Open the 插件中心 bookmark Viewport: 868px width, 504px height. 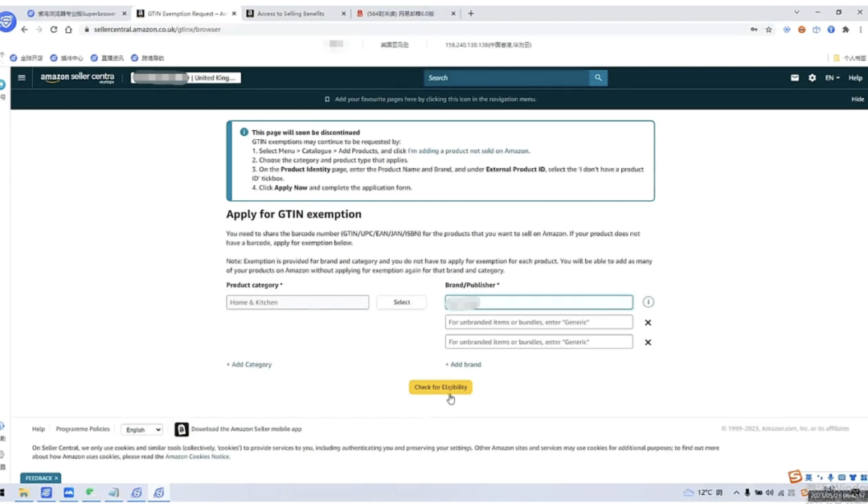[x=67, y=58]
